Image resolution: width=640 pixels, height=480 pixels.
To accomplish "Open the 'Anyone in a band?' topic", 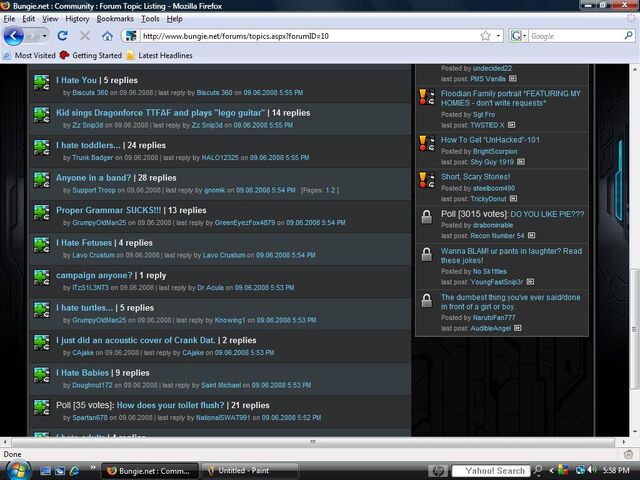I will pos(93,178).
